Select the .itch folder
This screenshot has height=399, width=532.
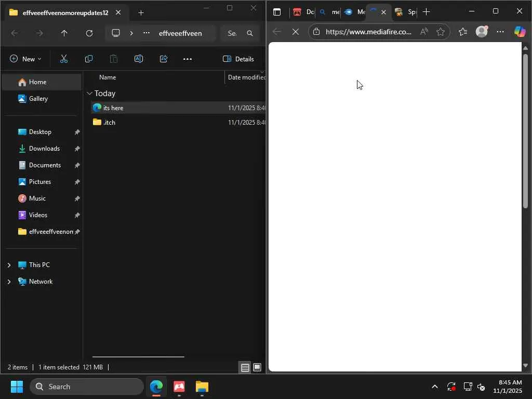[x=178, y=123]
